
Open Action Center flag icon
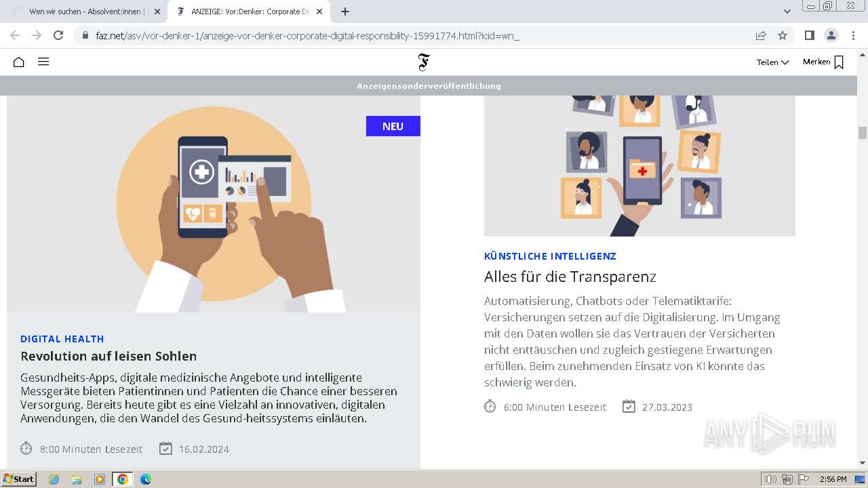point(804,479)
